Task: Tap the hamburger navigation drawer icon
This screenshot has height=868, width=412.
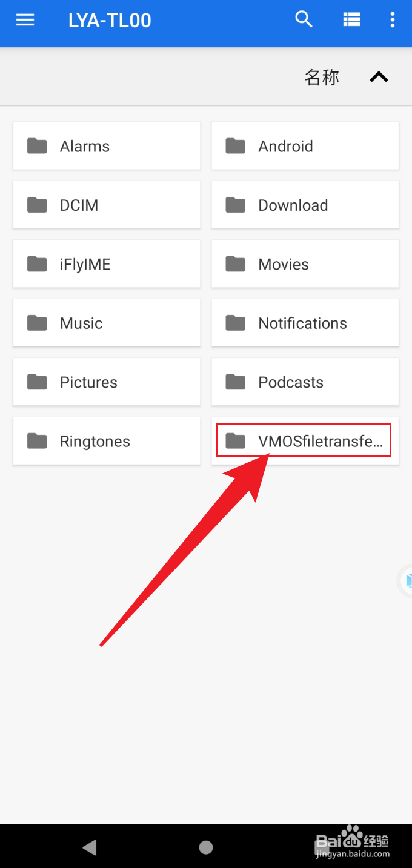Action: coord(25,19)
